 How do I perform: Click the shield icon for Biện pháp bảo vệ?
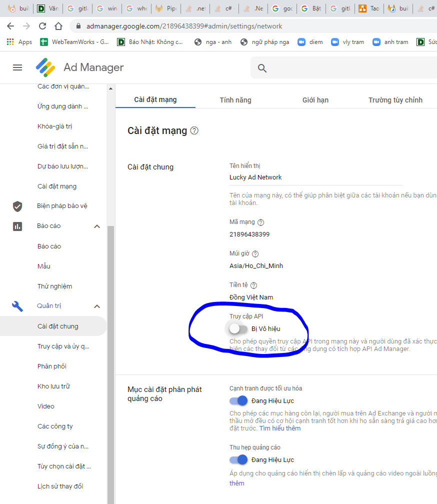[x=17, y=206]
